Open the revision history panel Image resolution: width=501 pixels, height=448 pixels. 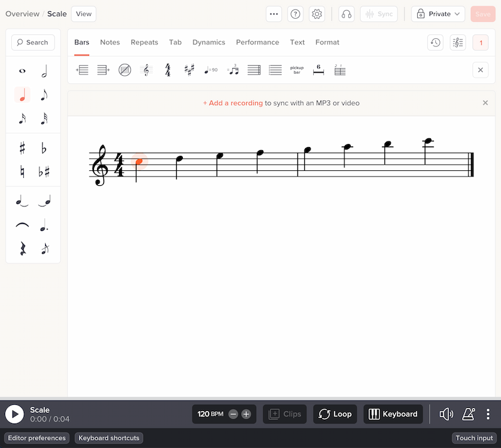point(435,42)
